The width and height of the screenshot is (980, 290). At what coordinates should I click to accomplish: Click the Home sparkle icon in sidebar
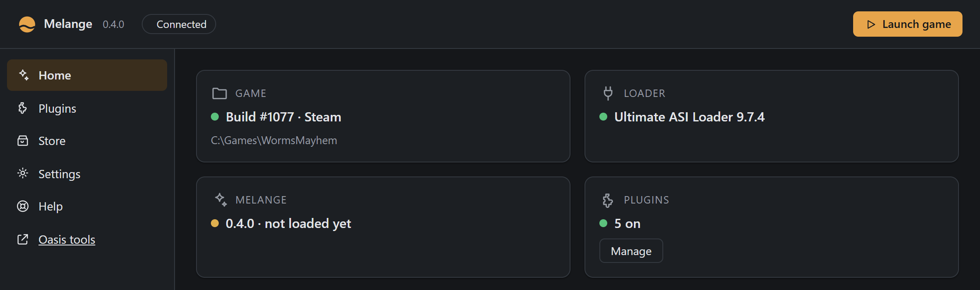coord(24,75)
